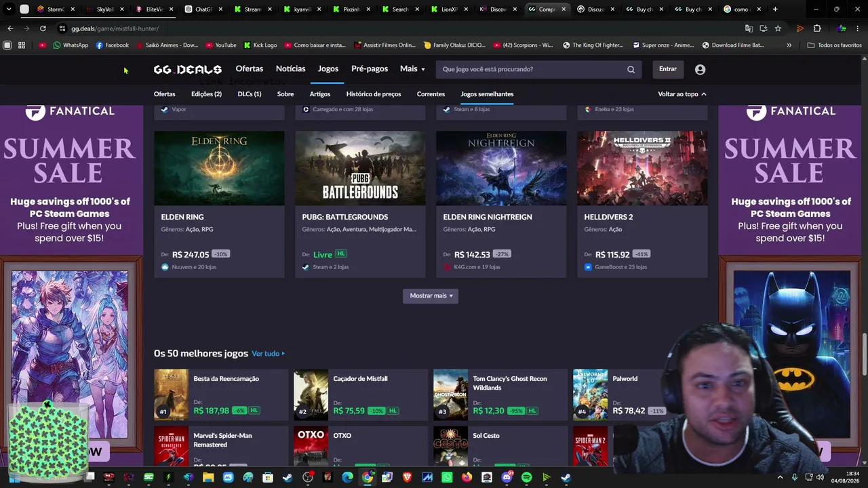Reload the current page
Image resolution: width=868 pixels, height=488 pixels.
[43, 28]
